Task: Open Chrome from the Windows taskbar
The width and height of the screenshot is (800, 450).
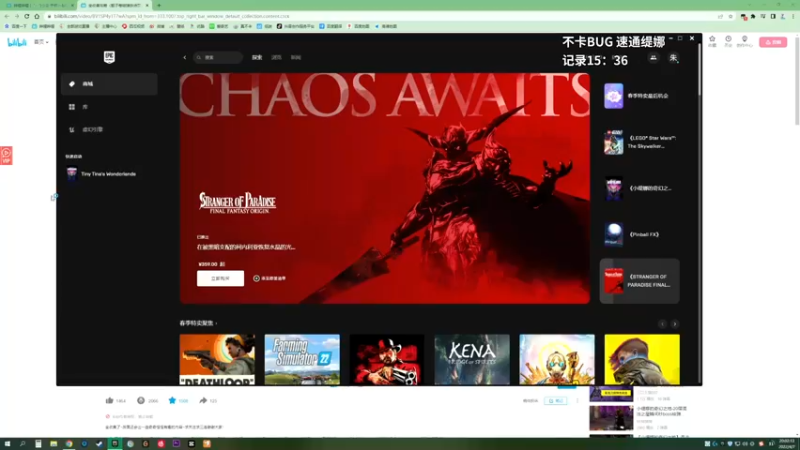Action: tap(69, 444)
